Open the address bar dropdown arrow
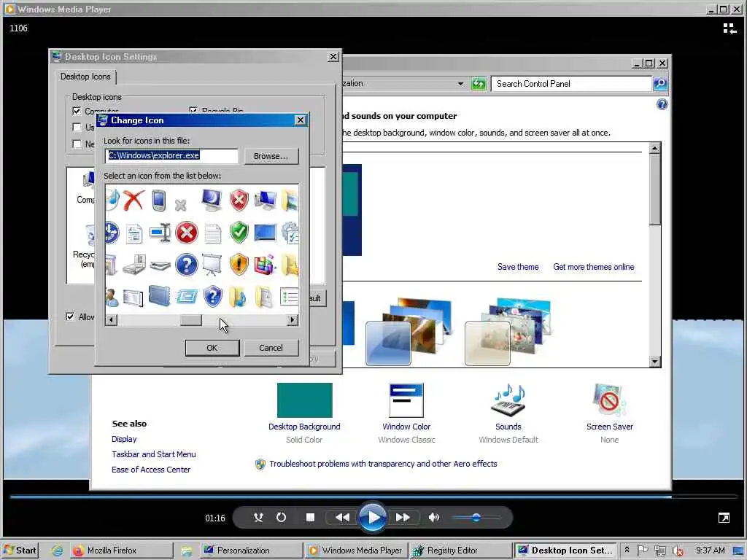747x560 pixels. coord(460,84)
